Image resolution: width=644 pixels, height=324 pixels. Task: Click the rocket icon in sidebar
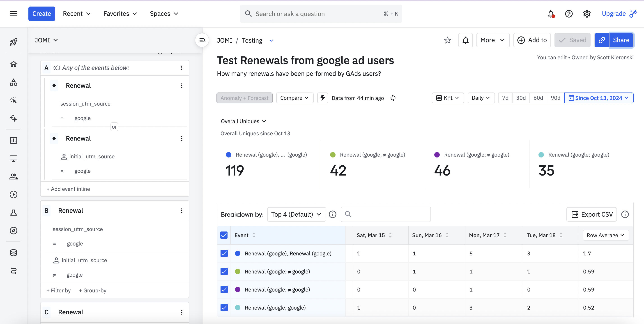pos(14,42)
